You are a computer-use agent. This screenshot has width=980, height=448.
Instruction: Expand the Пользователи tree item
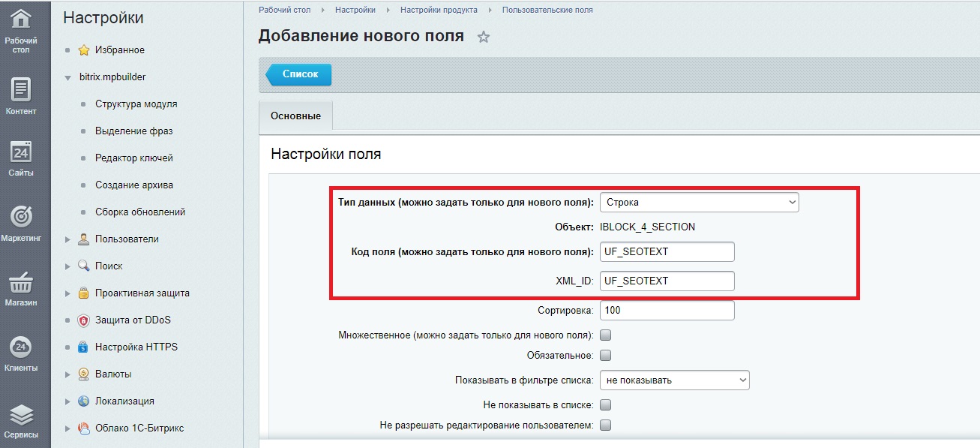point(68,239)
